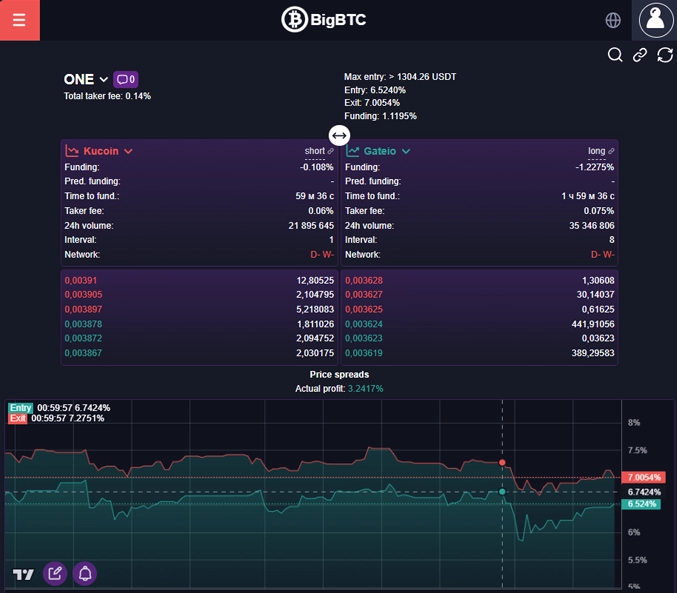Click the search magnifier icon
The height and width of the screenshot is (593, 677).
click(615, 55)
